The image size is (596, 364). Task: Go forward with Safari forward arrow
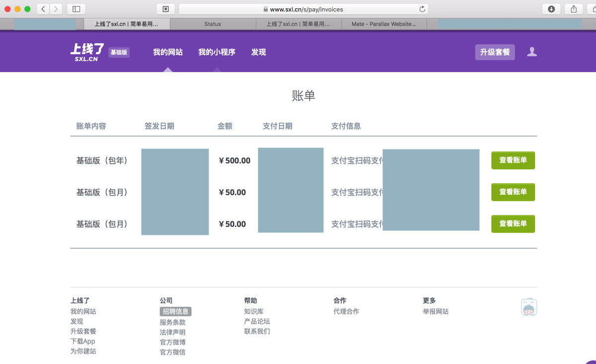pyautogui.click(x=56, y=9)
